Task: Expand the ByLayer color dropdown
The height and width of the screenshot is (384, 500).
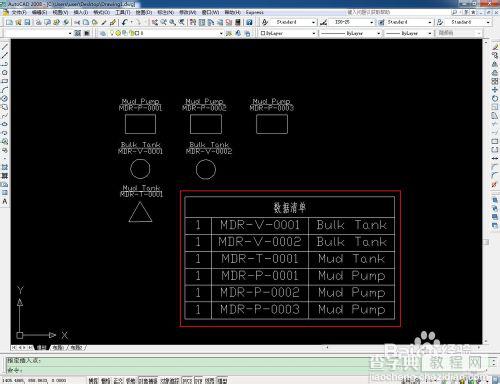Action: click(x=288, y=33)
